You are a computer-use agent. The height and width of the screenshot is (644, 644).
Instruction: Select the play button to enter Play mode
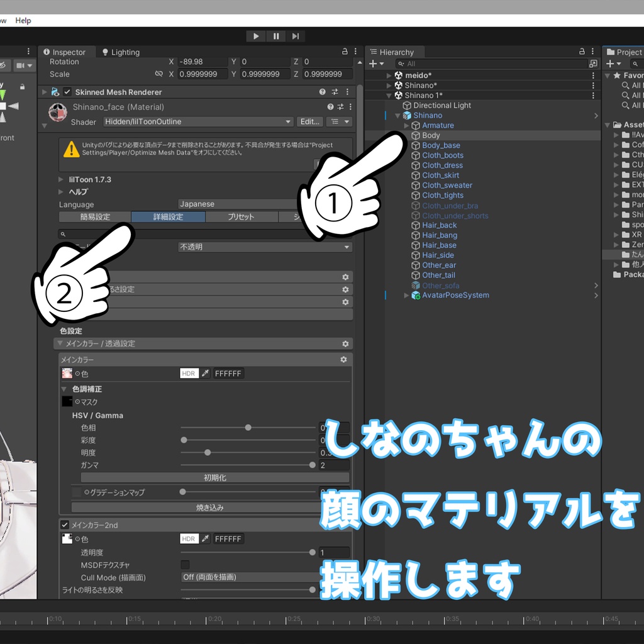tap(255, 36)
